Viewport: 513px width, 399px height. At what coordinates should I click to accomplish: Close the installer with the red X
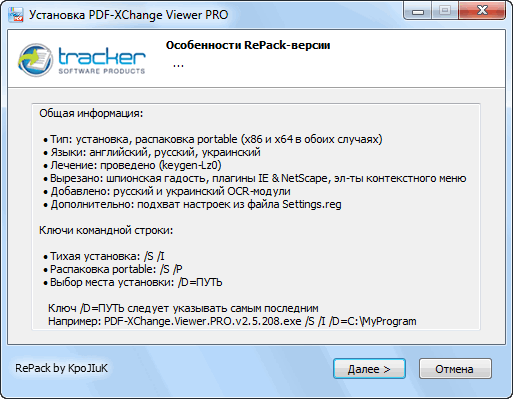482,11
